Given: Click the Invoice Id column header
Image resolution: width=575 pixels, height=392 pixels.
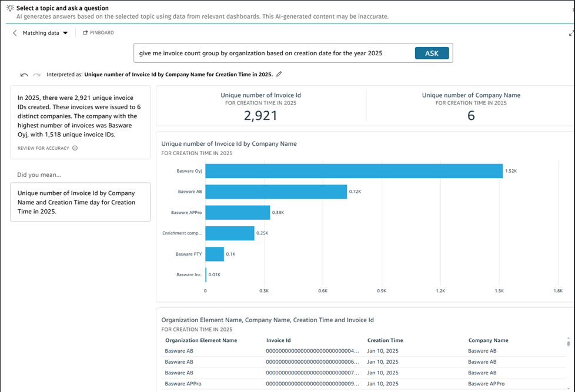Looking at the screenshot, I should click(278, 340).
